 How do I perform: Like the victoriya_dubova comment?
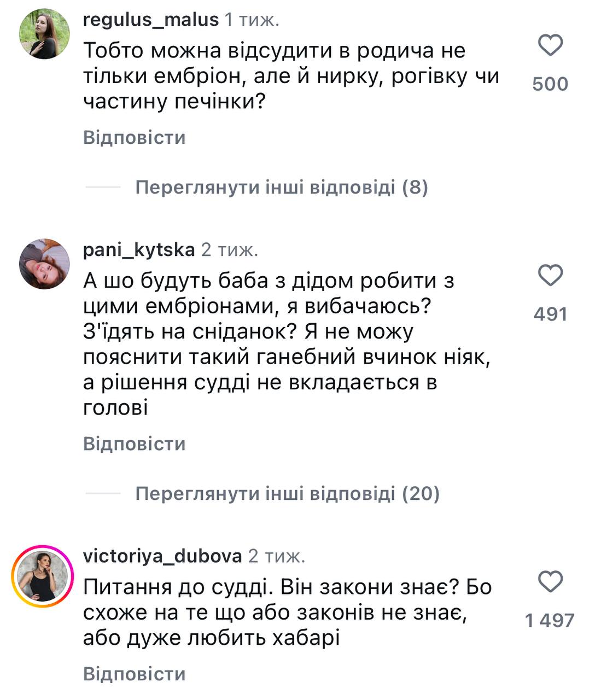coord(550,582)
